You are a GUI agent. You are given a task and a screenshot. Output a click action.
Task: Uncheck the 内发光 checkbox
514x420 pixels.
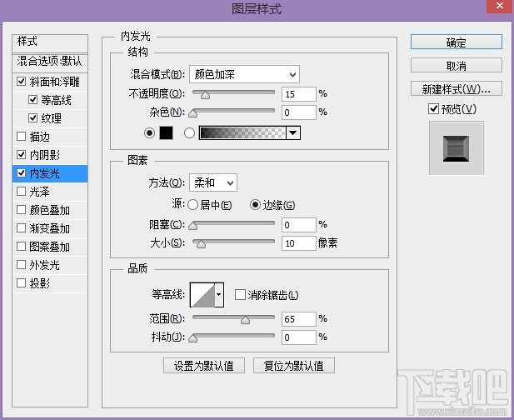coord(22,173)
